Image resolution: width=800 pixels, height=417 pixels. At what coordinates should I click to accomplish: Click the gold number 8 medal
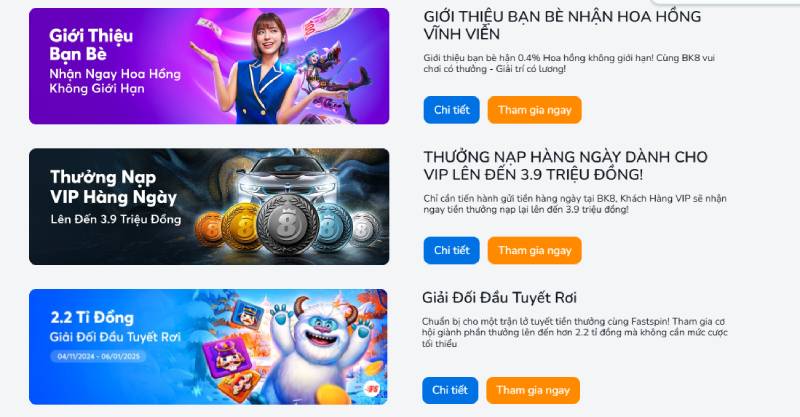[242, 227]
